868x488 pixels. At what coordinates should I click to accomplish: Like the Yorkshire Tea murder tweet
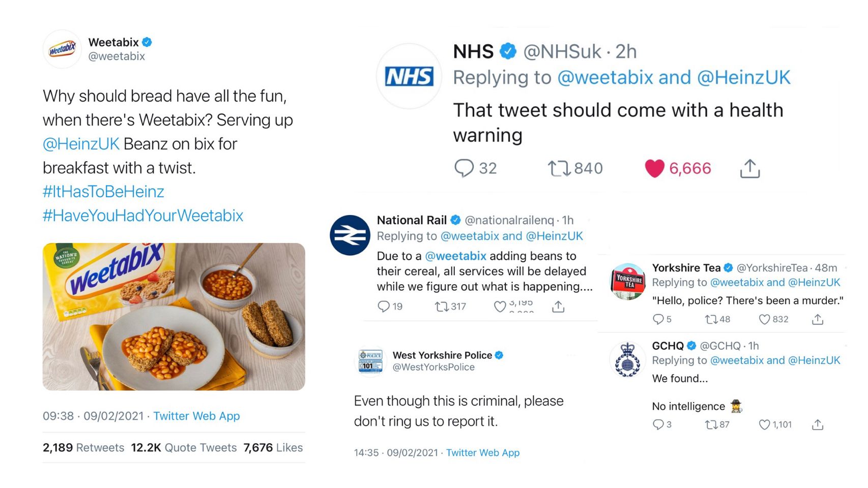point(764,319)
